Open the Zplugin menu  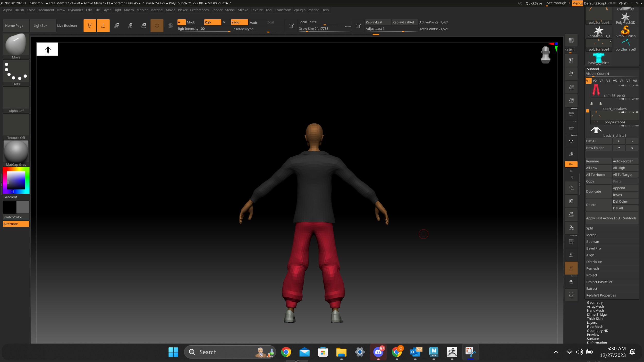[300, 10]
